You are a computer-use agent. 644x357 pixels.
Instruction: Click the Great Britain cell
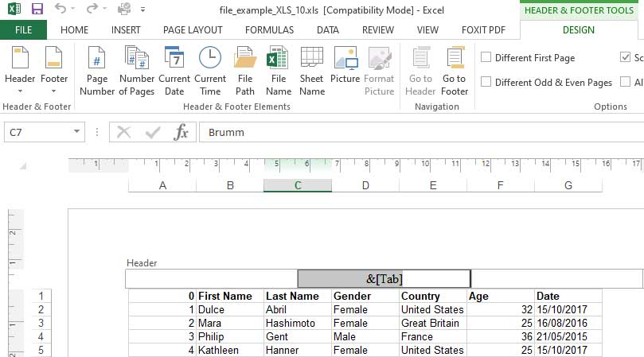(x=433, y=323)
